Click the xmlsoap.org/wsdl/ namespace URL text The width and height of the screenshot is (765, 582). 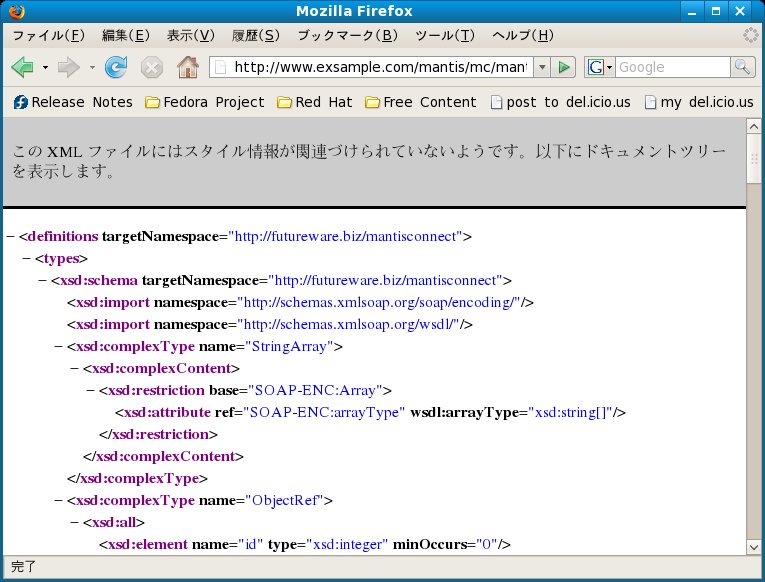click(348, 324)
